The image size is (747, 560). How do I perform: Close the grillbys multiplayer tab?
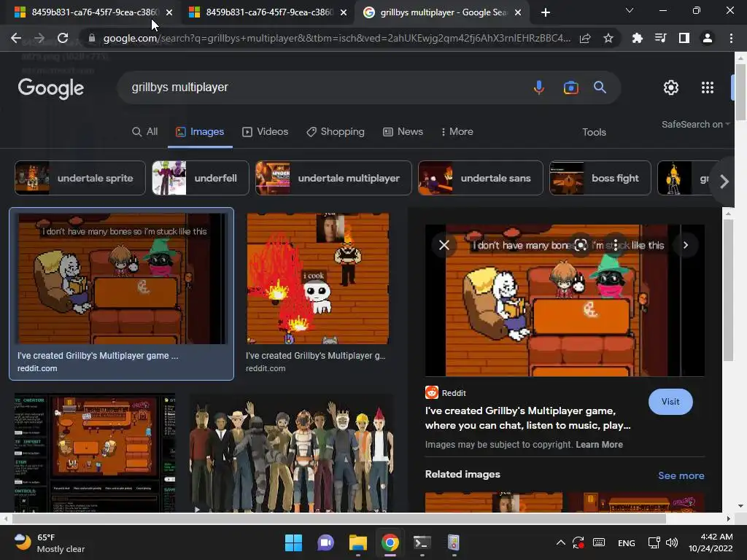pos(519,12)
